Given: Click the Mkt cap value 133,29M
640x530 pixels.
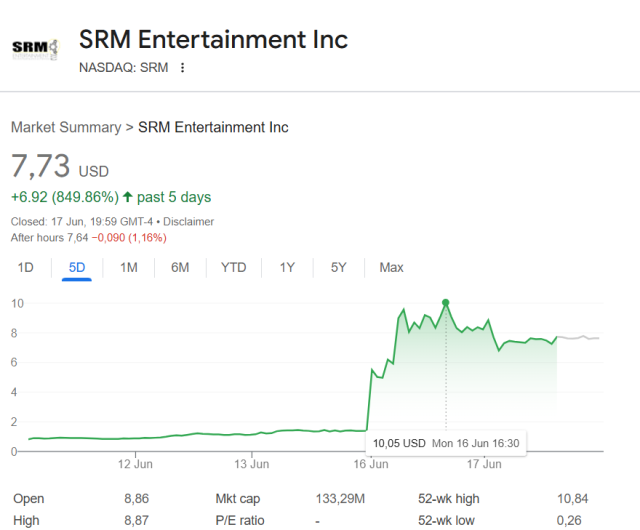Looking at the screenshot, I should point(340,499).
